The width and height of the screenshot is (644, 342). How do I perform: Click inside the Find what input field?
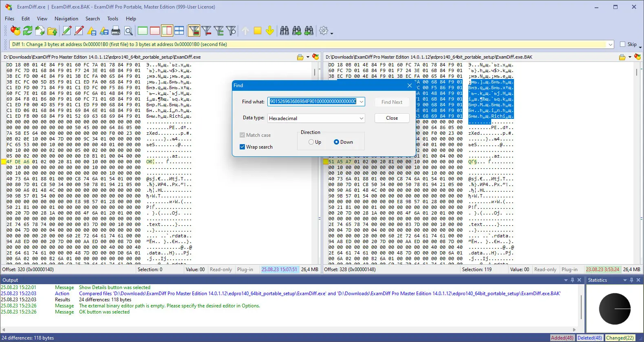312,102
